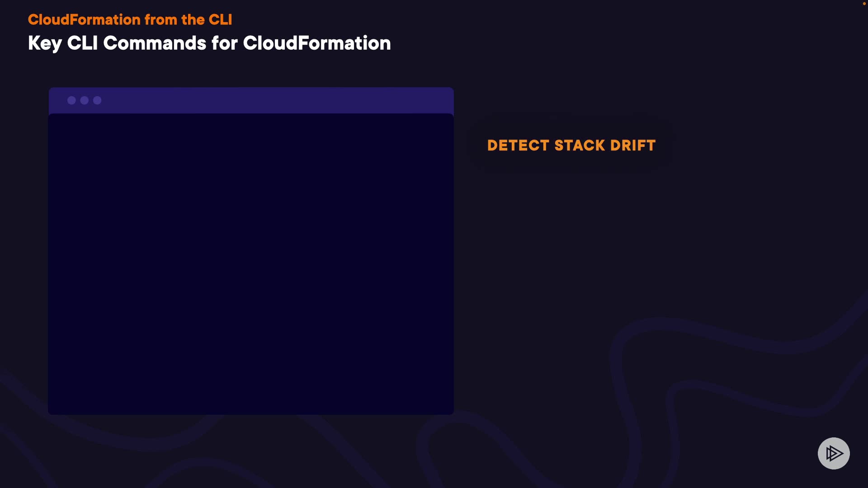Click the word DETECT in orange label
This screenshot has height=488, width=868.
click(518, 145)
